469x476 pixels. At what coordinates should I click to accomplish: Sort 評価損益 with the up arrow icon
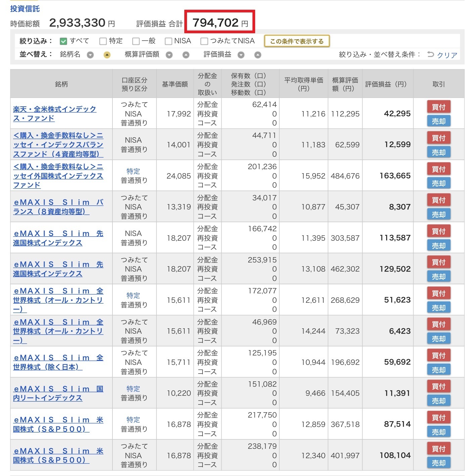tap(257, 55)
